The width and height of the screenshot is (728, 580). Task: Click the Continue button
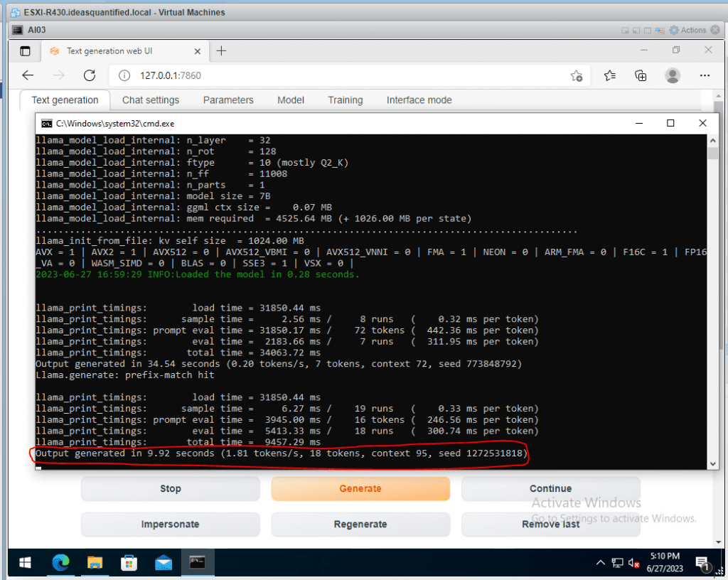click(551, 488)
